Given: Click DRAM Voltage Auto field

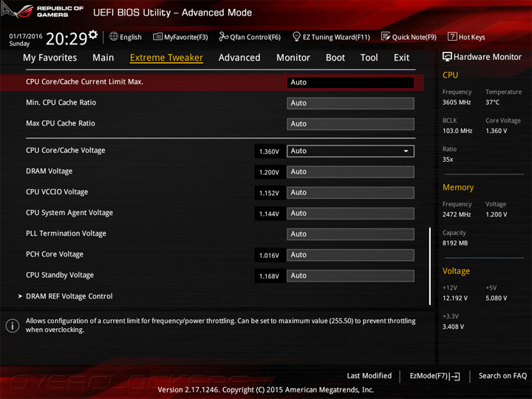Looking at the screenshot, I should [350, 171].
